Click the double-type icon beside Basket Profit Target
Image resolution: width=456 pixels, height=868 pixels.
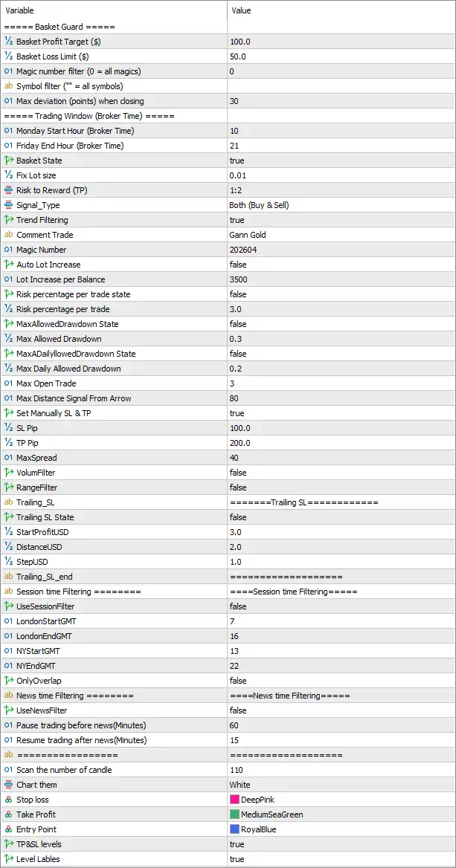pos(8,42)
